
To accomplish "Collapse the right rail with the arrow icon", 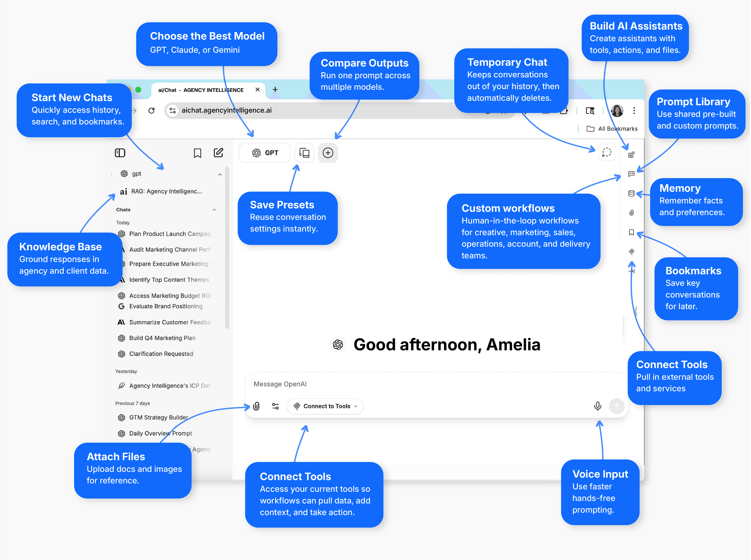I will (x=631, y=271).
